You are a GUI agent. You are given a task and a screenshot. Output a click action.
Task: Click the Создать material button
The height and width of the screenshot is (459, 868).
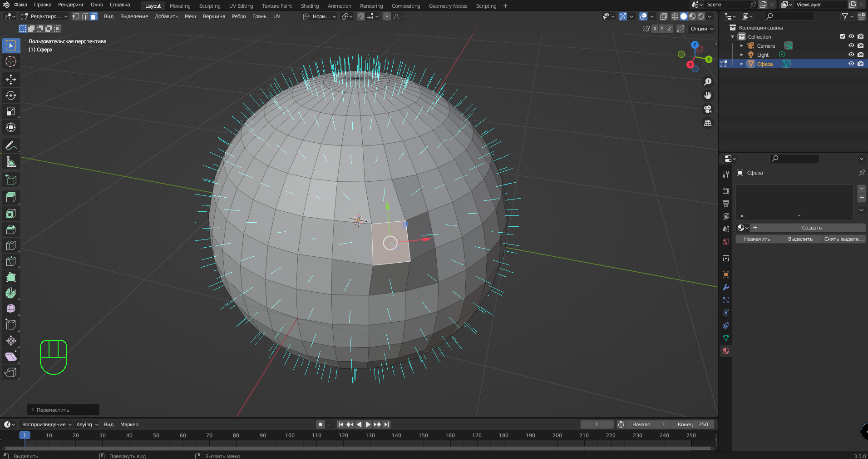[811, 228]
